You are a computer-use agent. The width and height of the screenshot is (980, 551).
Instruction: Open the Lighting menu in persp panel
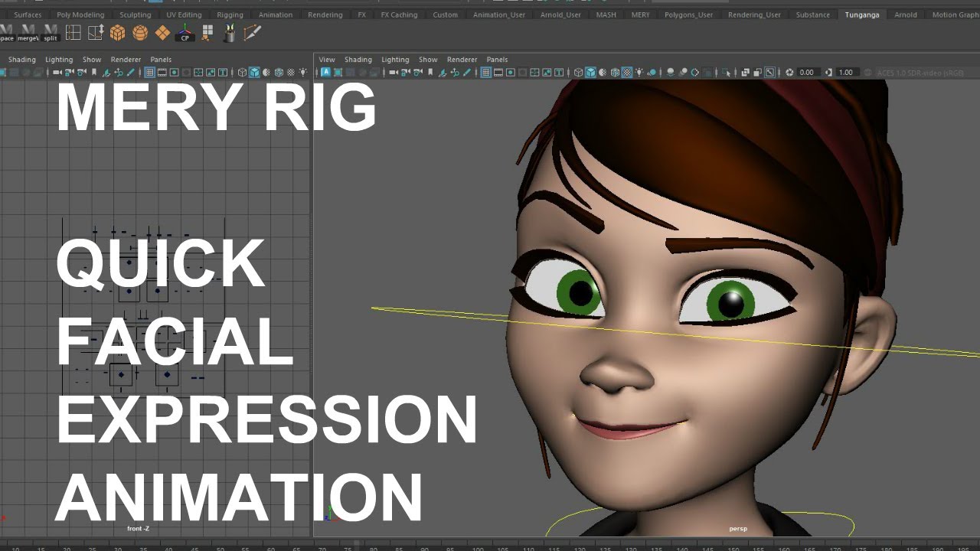[x=395, y=60]
